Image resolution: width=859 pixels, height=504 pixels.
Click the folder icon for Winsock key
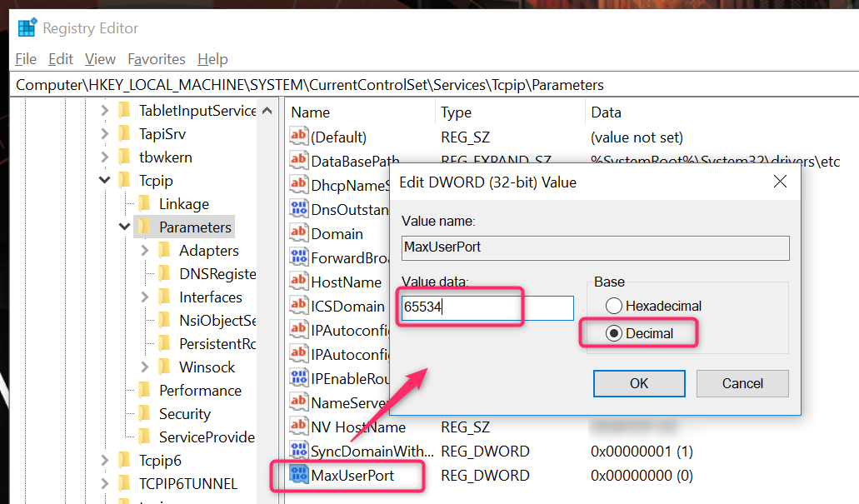[166, 367]
